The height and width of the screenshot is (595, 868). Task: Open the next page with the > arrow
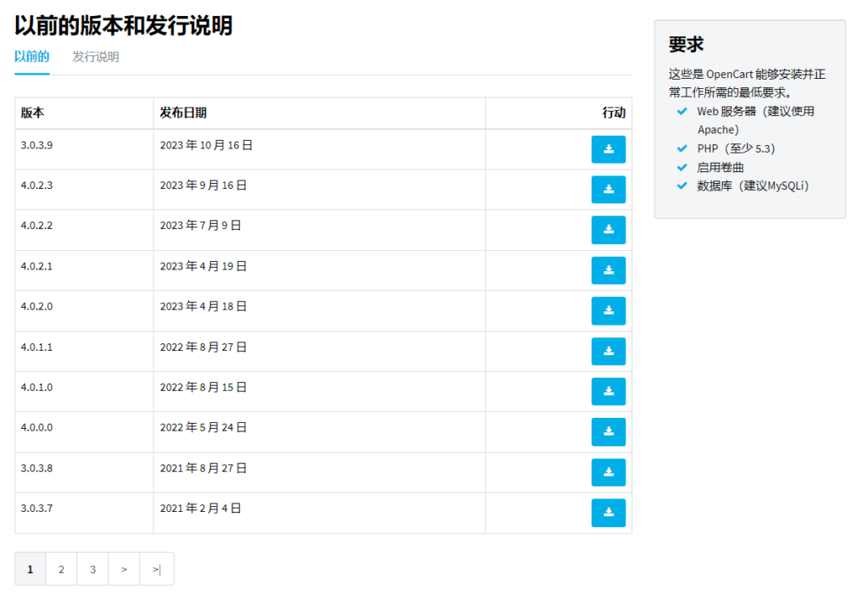[x=124, y=569]
